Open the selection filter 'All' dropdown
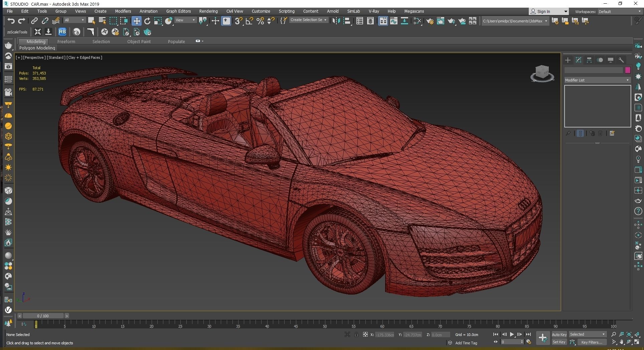 pos(74,20)
